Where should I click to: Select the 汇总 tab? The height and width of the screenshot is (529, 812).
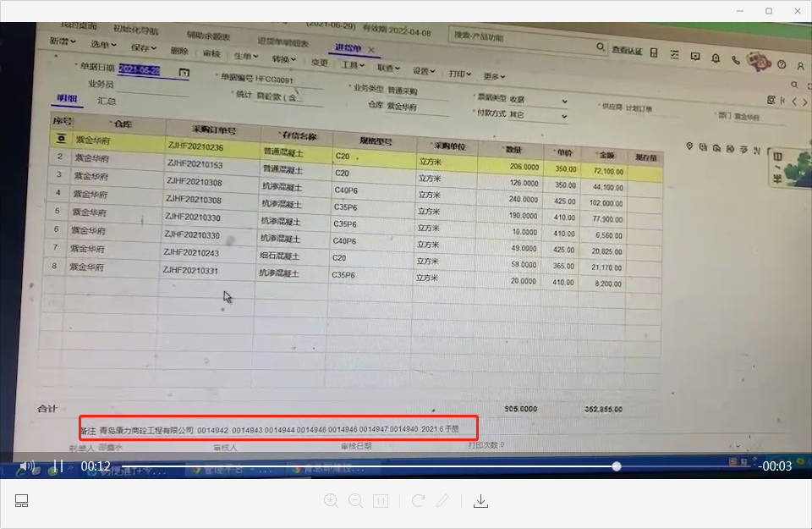pos(107,101)
